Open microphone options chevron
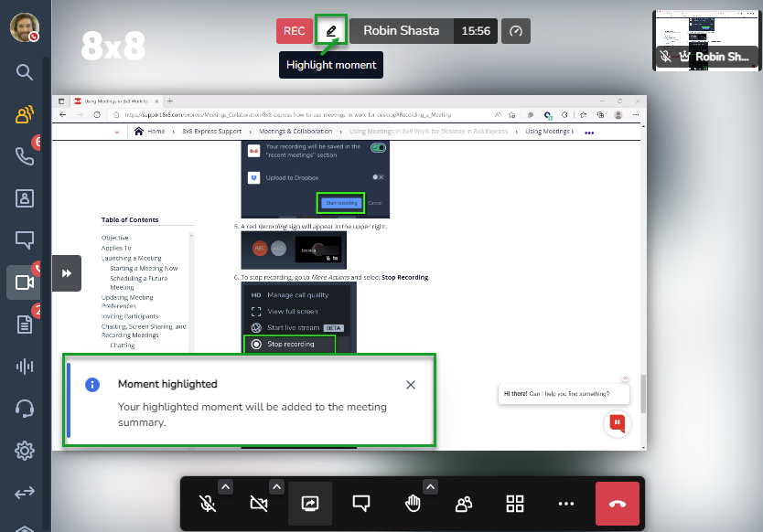 [225, 487]
